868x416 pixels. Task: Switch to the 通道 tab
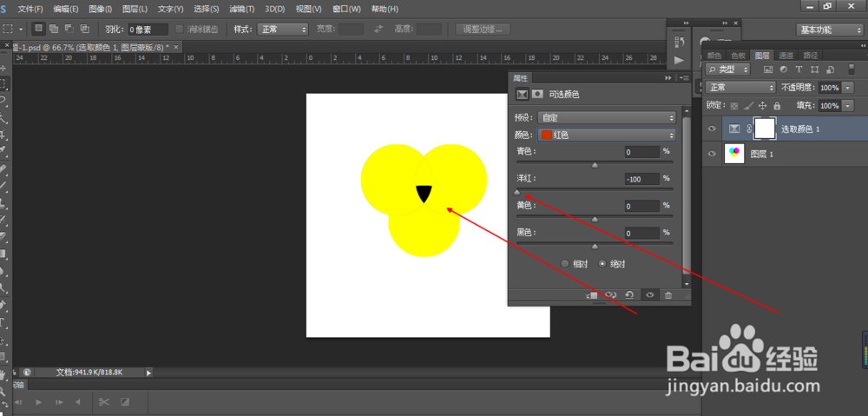786,55
